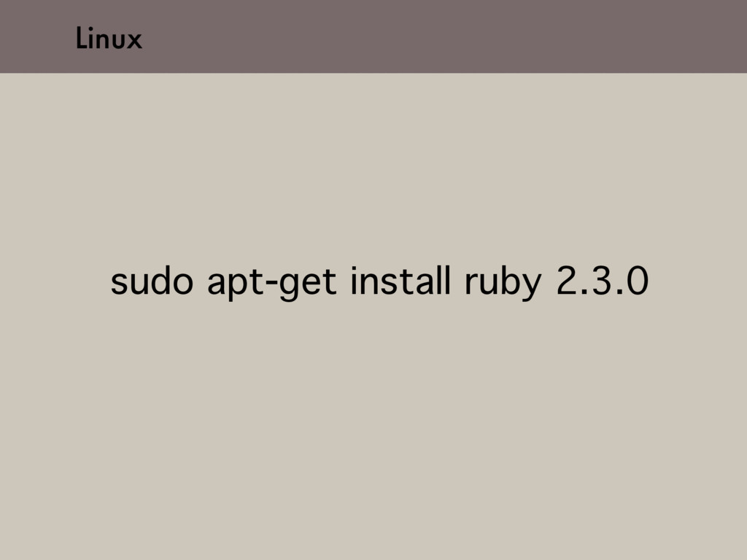The image size is (747, 560).
Task: Click the word ruby in the command
Action: pos(503,284)
